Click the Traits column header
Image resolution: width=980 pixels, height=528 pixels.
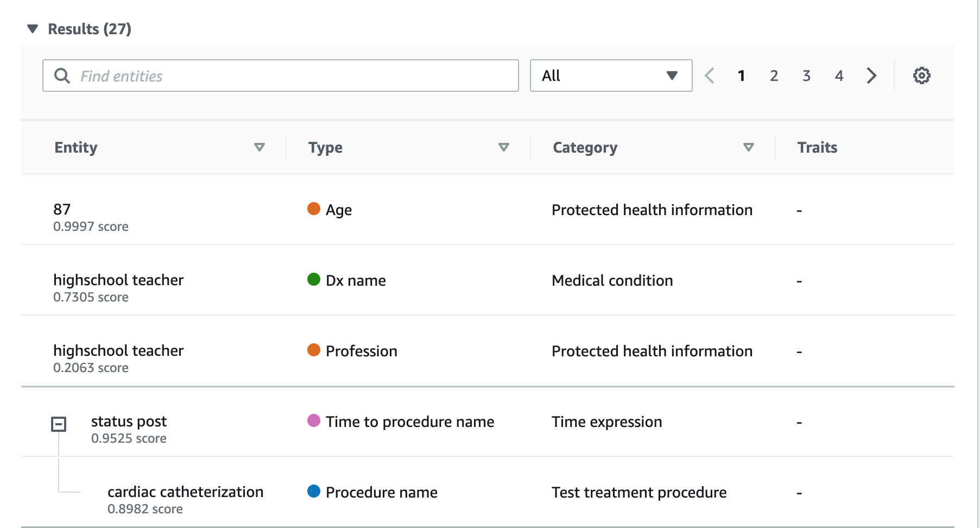pos(817,147)
